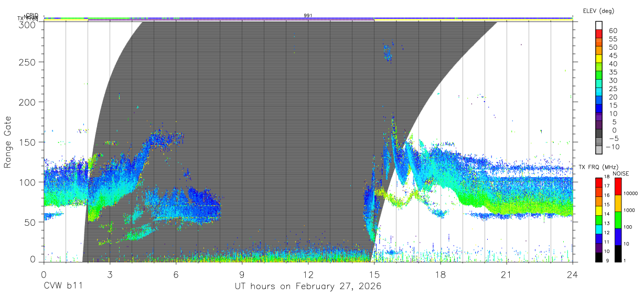Click the 200 tick label on Range Gate axis

[27, 102]
